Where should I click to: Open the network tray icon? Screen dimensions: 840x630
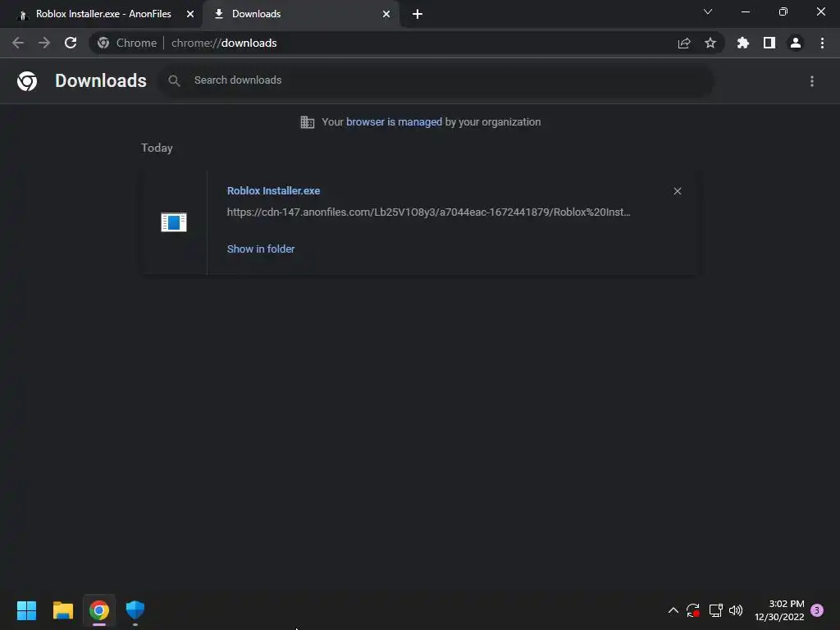[715, 610]
